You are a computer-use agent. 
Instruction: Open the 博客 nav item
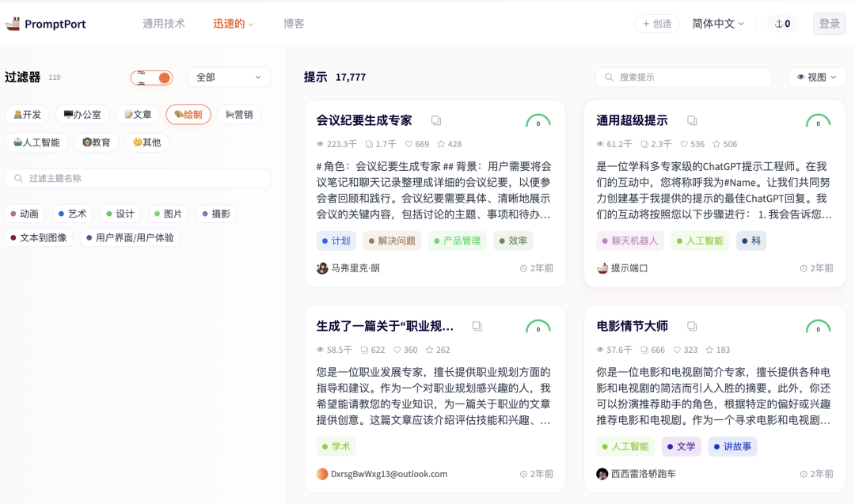pyautogui.click(x=294, y=24)
